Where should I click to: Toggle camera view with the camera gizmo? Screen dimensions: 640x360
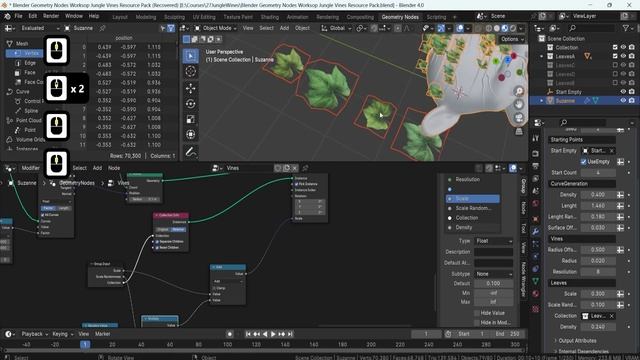(519, 118)
